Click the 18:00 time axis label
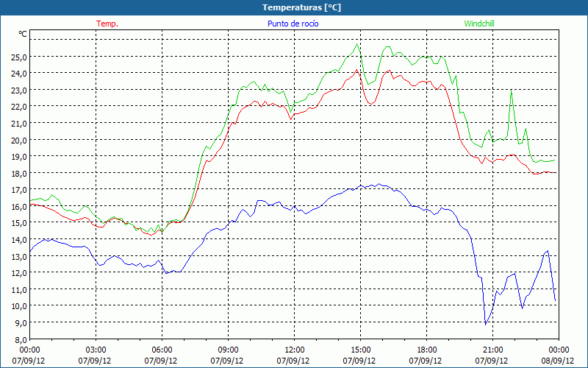The image size is (588, 368). point(426,350)
